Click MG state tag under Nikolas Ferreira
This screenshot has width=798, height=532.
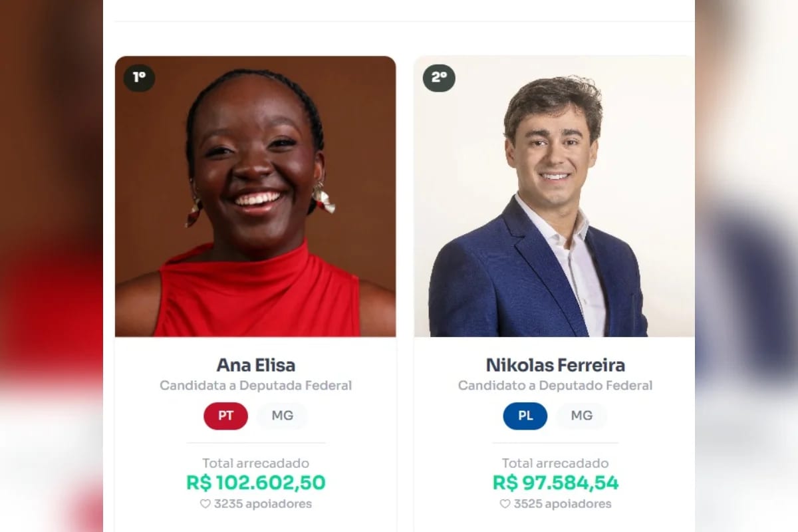tap(582, 416)
